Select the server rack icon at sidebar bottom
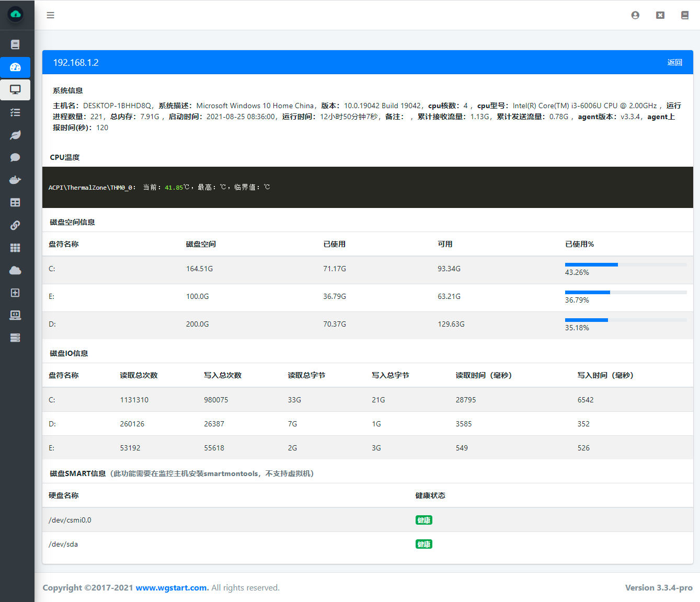Viewport: 700px width, 602px height. click(15, 337)
